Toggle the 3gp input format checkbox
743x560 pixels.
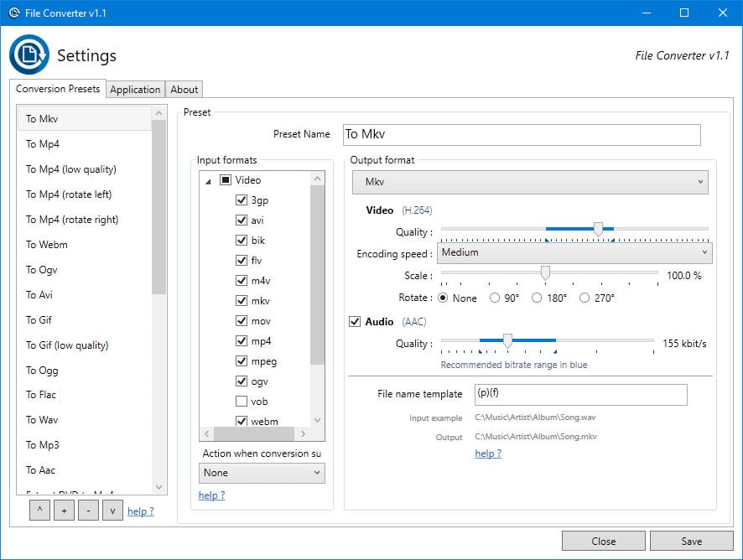point(242,200)
